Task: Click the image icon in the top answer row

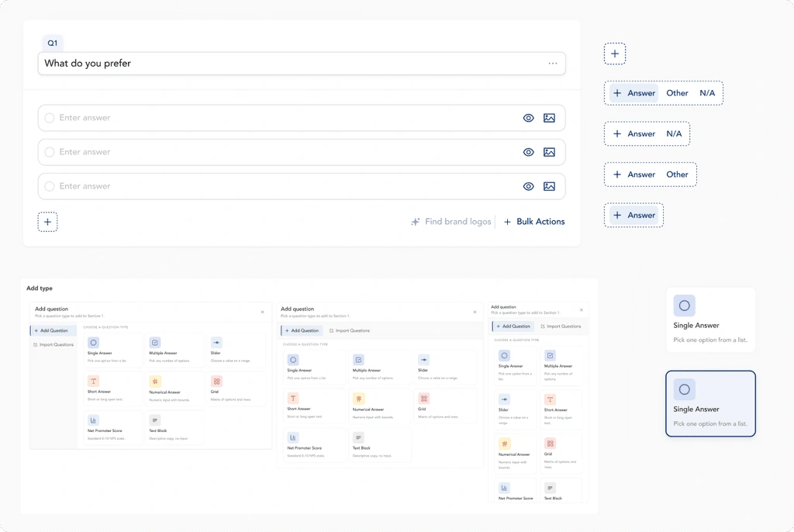Action: [549, 118]
